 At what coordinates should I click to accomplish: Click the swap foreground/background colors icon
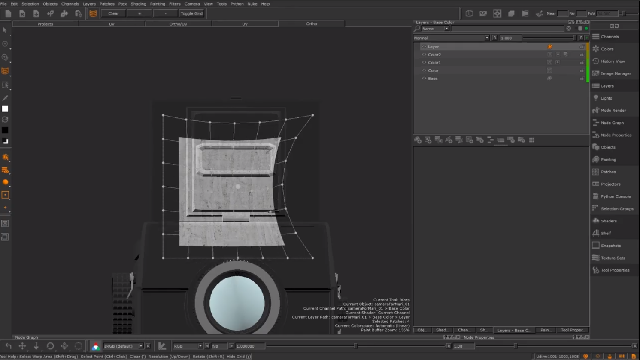point(5,120)
